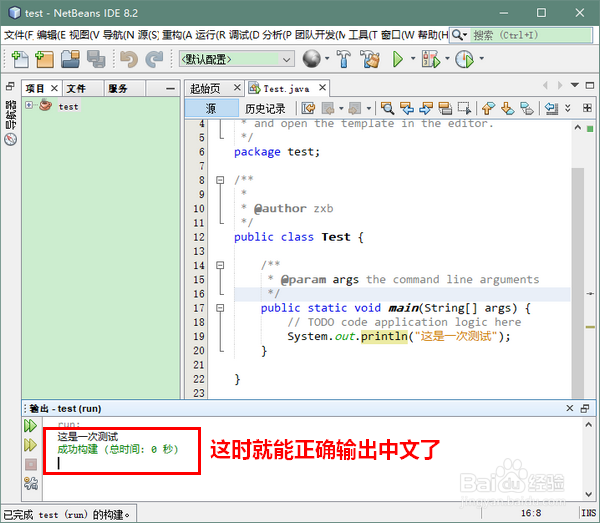
Task: Click the Navigator compass icon in left sidebar
Action: tap(11, 139)
